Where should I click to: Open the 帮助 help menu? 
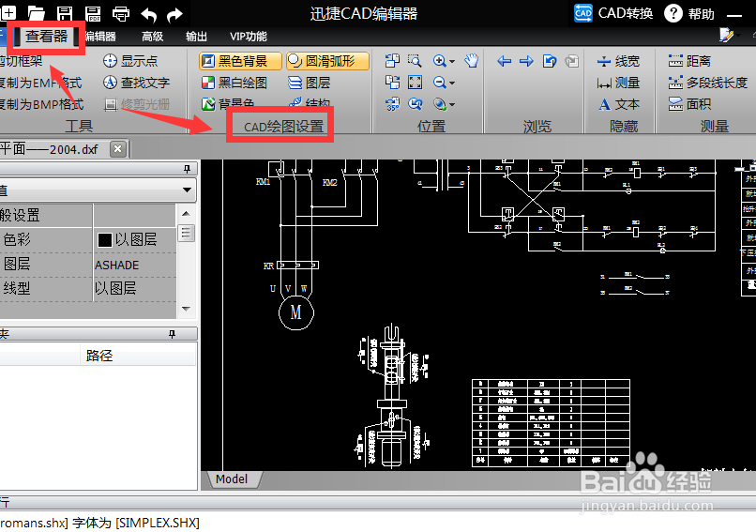pyautogui.click(x=689, y=13)
